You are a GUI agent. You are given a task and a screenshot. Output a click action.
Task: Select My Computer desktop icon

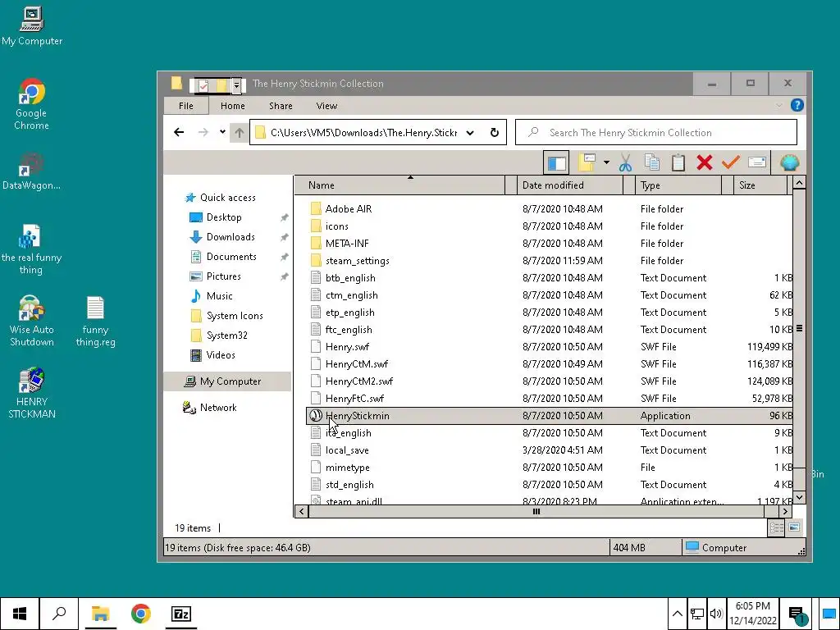[32, 26]
